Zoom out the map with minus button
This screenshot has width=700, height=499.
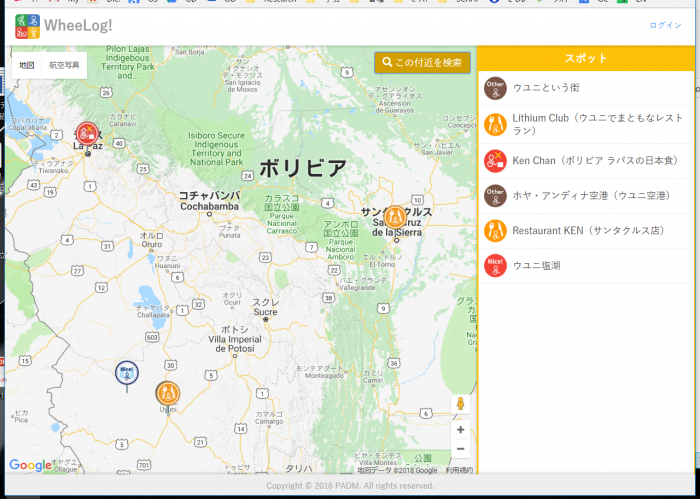pyautogui.click(x=460, y=449)
